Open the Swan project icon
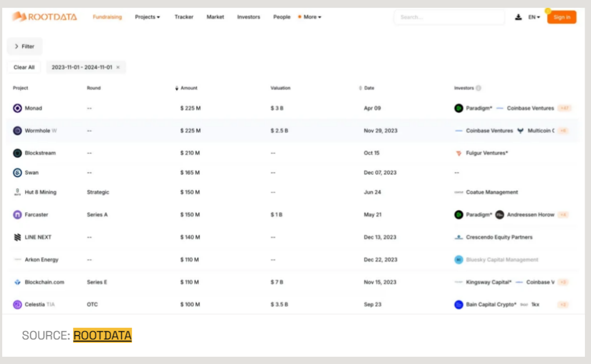This screenshot has width=591, height=364. pos(17,173)
